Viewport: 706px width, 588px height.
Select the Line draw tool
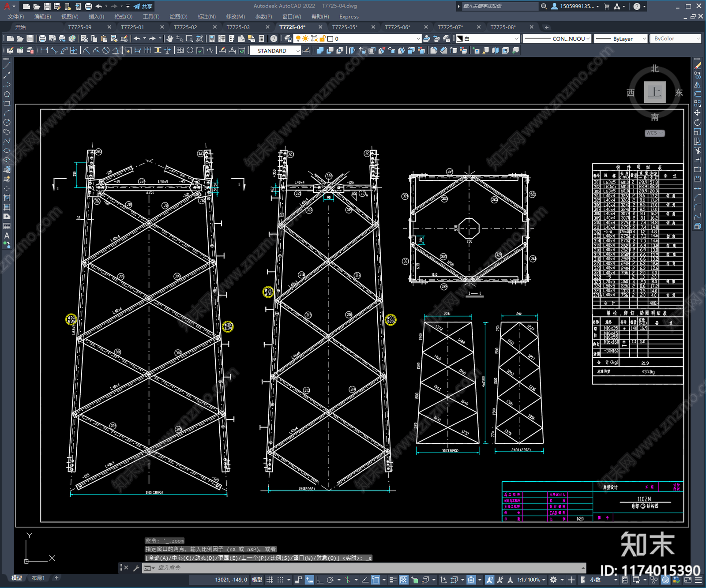tap(7, 66)
